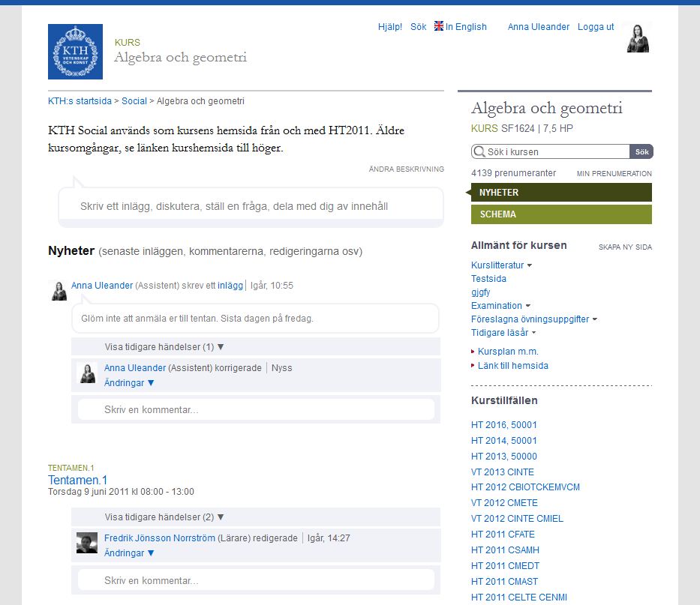
Task: Click comment field under Tentamen.1
Action: 256,580
